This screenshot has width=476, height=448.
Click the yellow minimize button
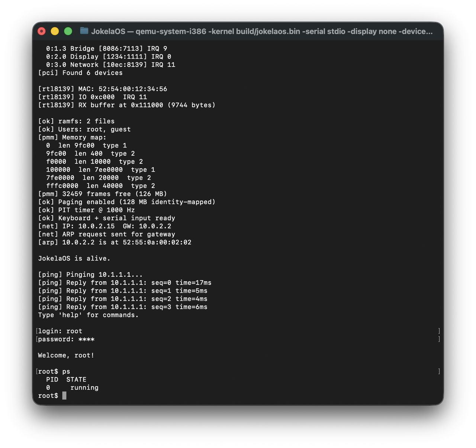[x=55, y=31]
